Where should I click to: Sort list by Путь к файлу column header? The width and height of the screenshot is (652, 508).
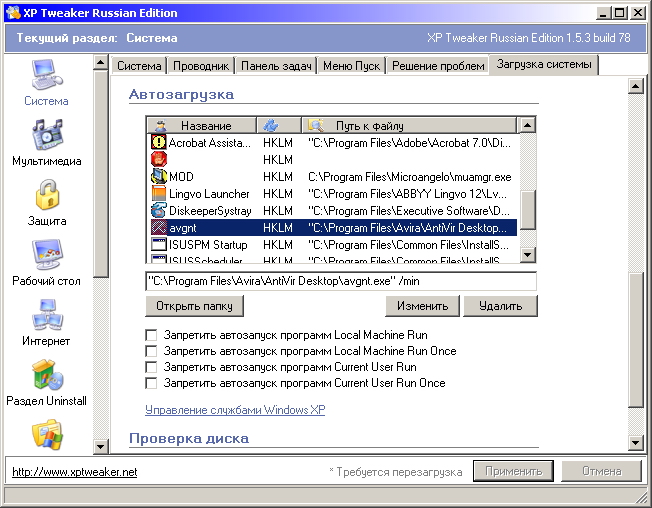(x=409, y=126)
